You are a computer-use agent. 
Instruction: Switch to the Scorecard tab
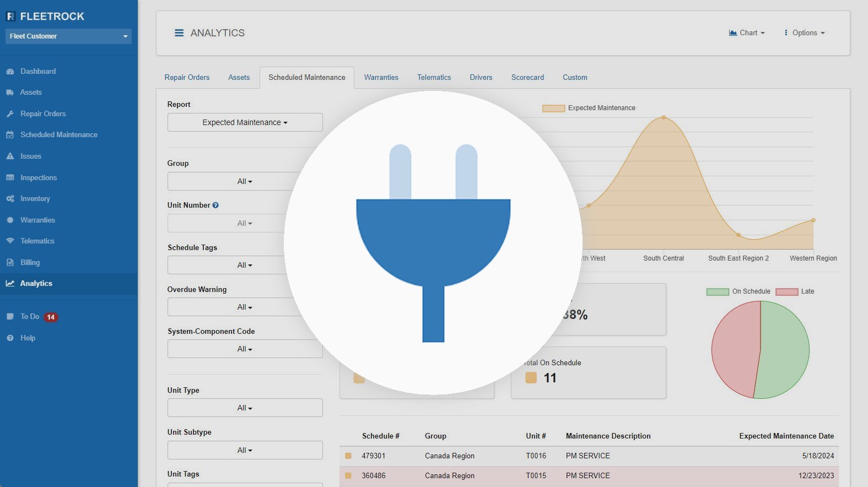tap(527, 78)
